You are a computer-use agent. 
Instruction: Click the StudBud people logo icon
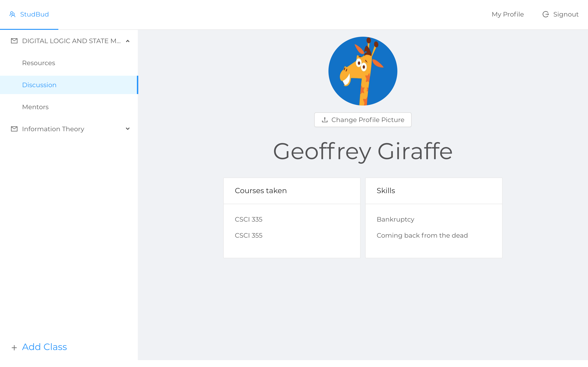coord(12,14)
